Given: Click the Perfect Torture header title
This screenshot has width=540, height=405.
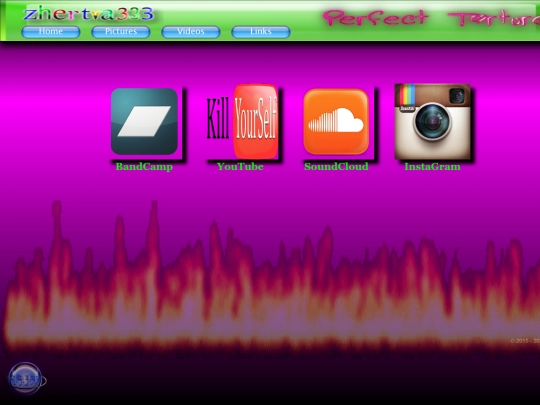Looking at the screenshot, I should pyautogui.click(x=432, y=18).
